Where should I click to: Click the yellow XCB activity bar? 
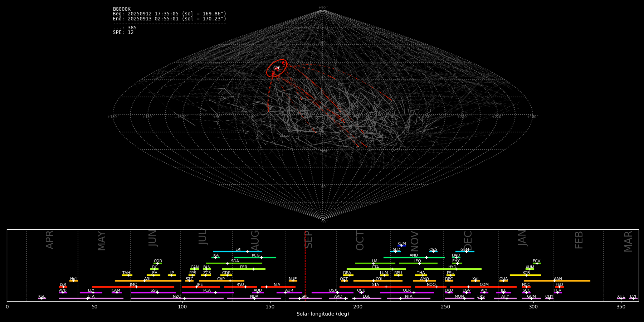pyautogui.click(x=525, y=275)
